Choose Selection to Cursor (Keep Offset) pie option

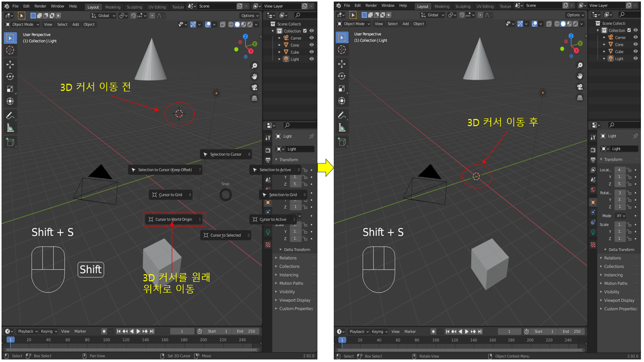(165, 170)
